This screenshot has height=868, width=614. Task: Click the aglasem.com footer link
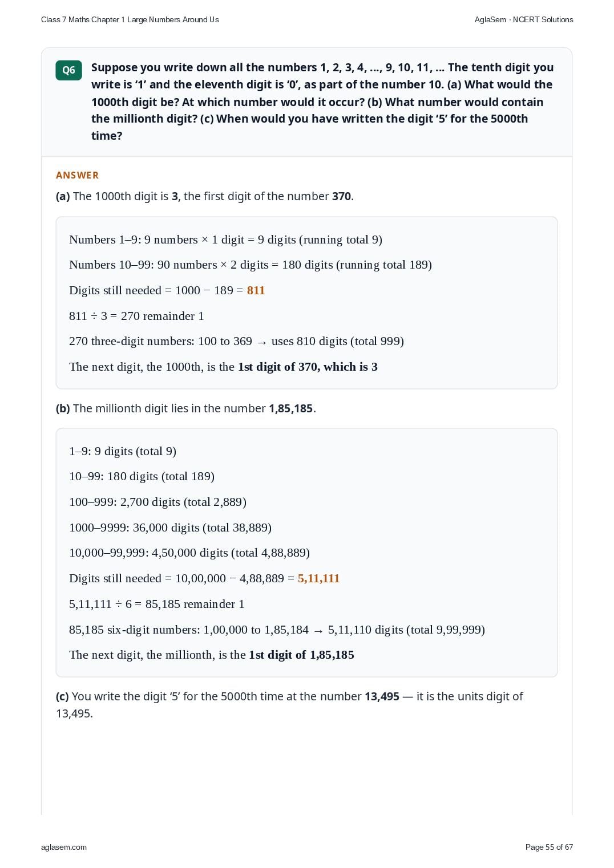tap(64, 847)
